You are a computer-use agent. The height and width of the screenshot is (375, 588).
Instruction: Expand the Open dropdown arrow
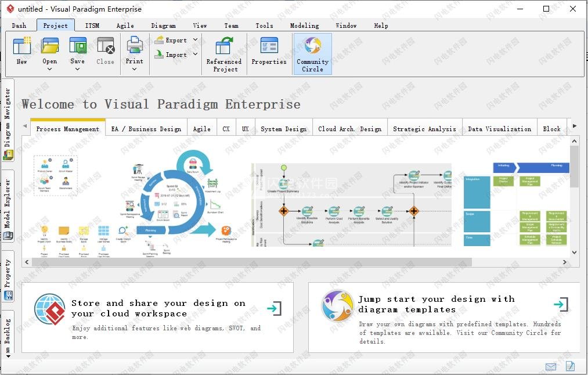tap(49, 69)
